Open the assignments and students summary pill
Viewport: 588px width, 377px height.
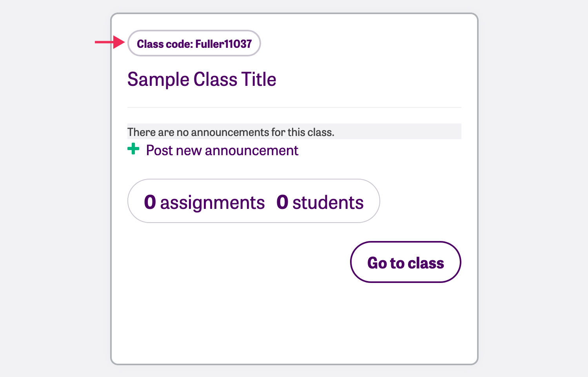254,201
